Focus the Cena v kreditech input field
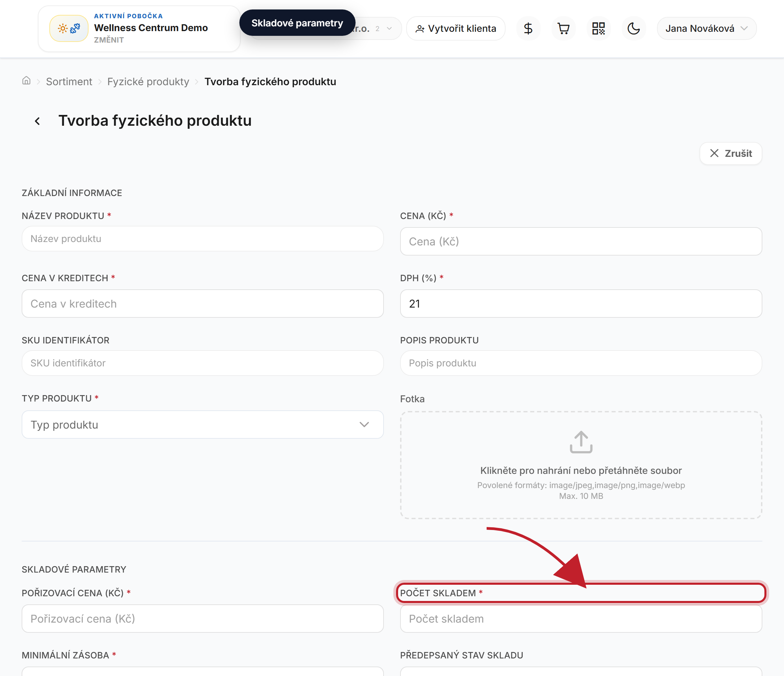Viewport: 784px width, 676px height. click(202, 304)
